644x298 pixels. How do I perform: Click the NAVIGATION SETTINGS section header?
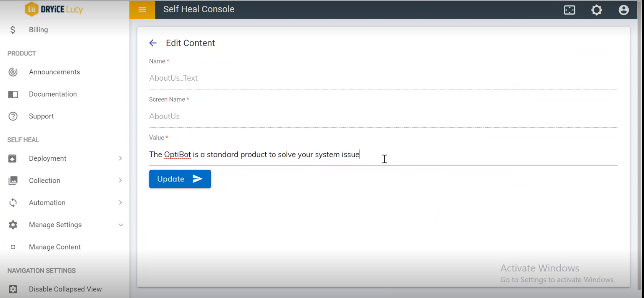(41, 271)
